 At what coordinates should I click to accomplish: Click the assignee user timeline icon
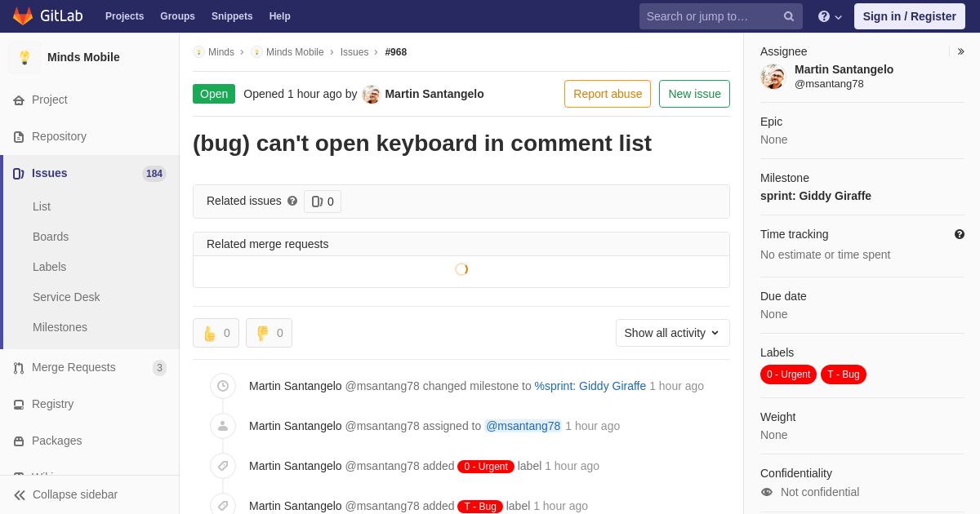click(223, 426)
